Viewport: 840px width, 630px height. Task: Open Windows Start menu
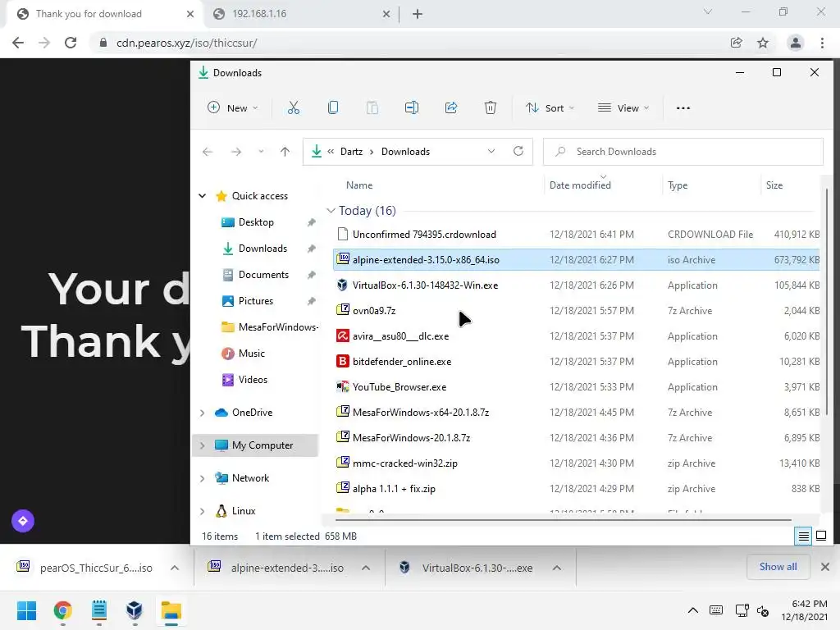click(27, 610)
